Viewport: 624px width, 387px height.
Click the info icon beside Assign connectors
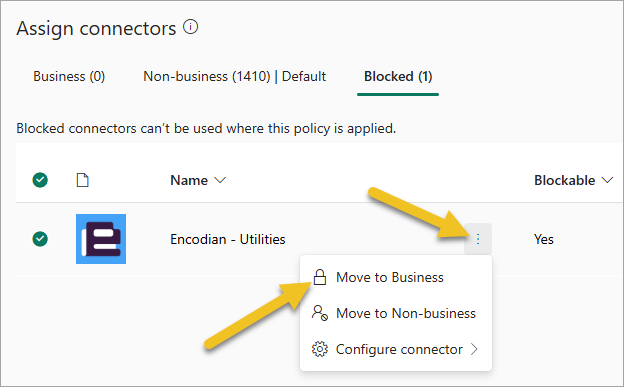[191, 27]
